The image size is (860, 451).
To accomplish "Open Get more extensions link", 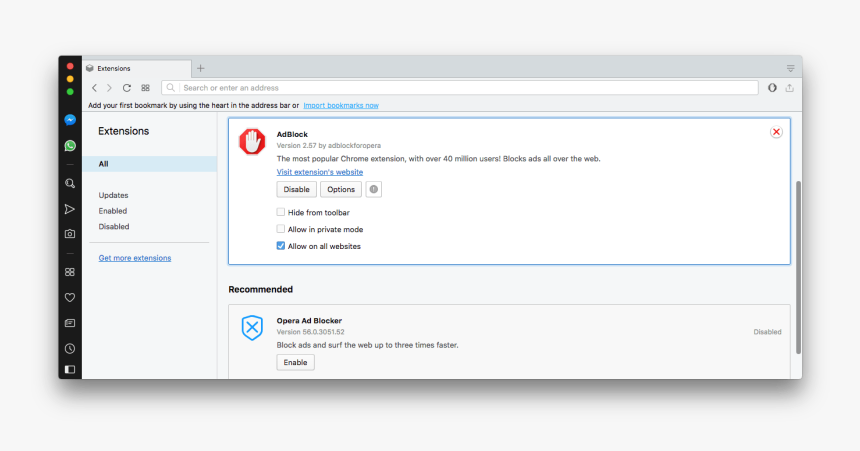I will point(135,258).
